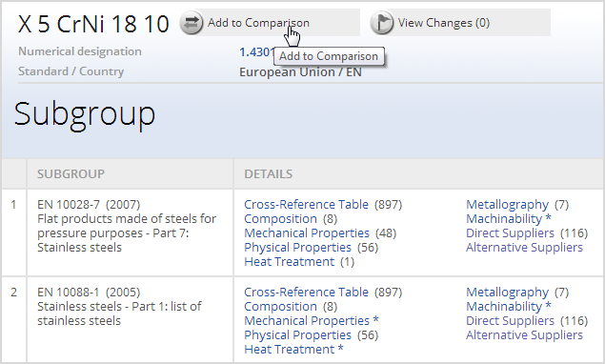Click the X 5 CrNi 18 10 title
The width and height of the screenshot is (605, 364).
tap(93, 24)
